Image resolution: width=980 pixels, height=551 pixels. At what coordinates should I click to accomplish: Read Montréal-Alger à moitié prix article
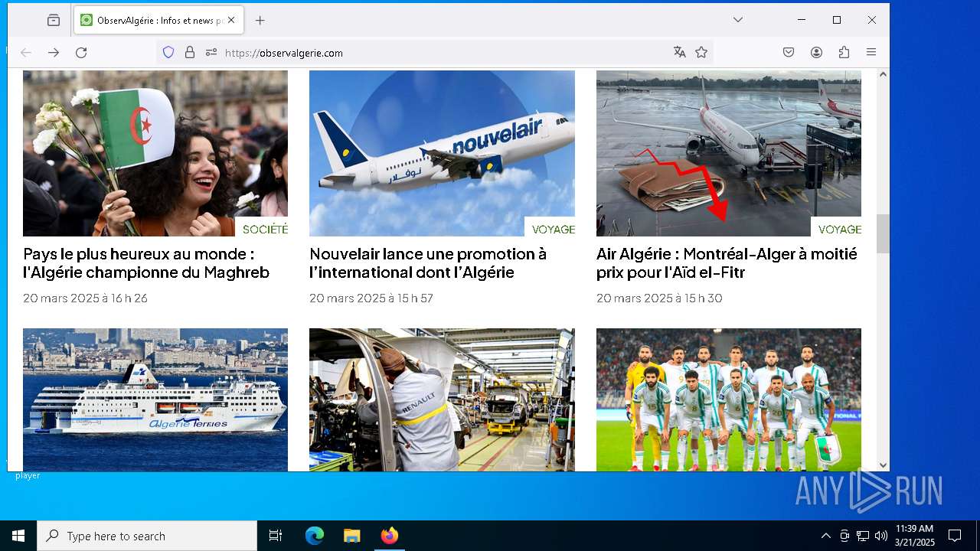pos(727,263)
